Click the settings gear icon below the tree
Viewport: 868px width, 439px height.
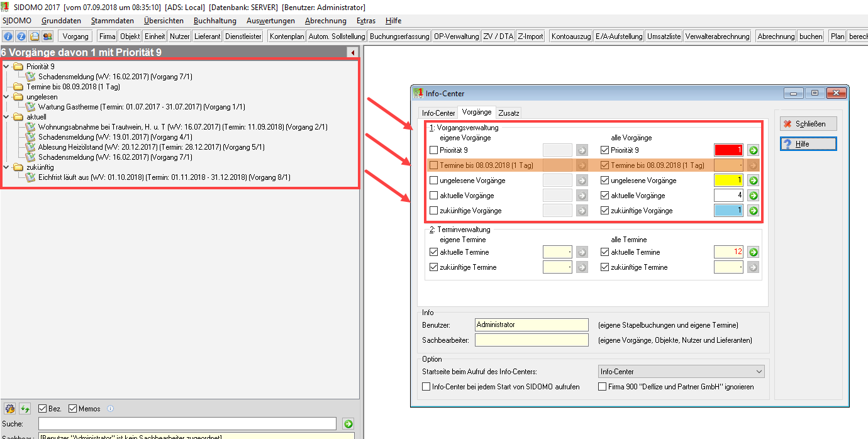tap(10, 409)
